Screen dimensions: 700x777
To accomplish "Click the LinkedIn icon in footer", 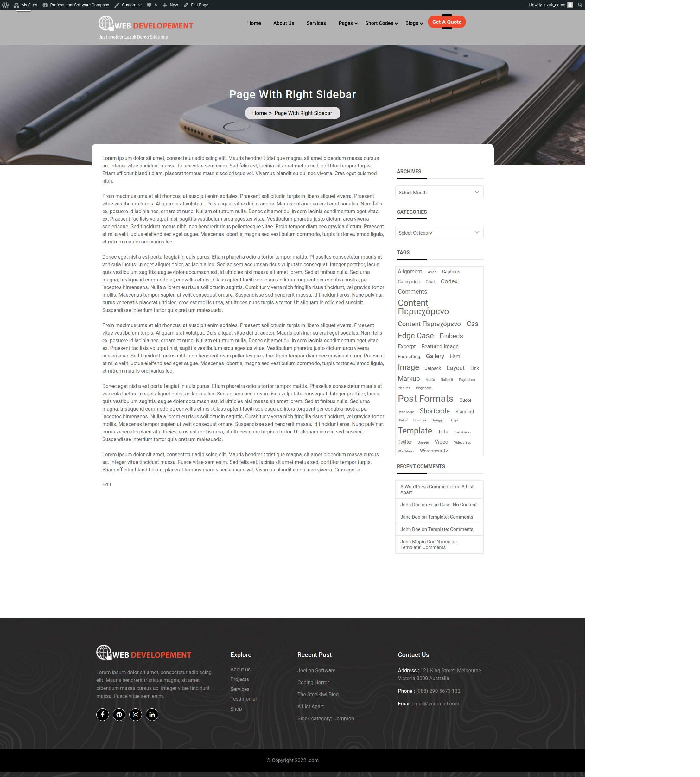I will [x=151, y=714].
